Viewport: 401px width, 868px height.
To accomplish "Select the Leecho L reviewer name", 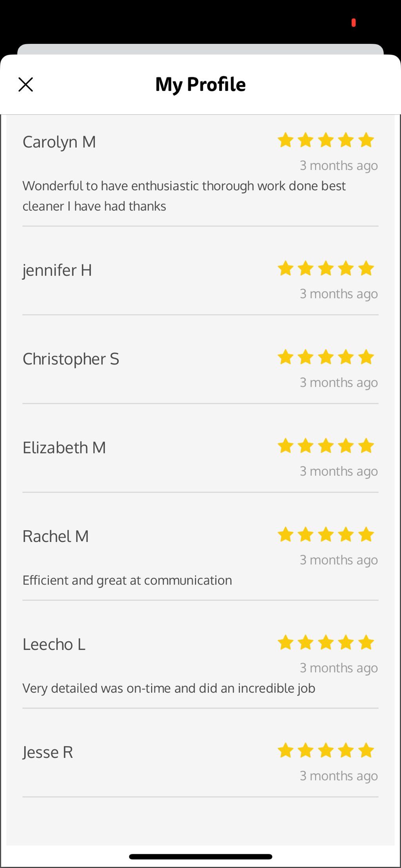I will 54,644.
